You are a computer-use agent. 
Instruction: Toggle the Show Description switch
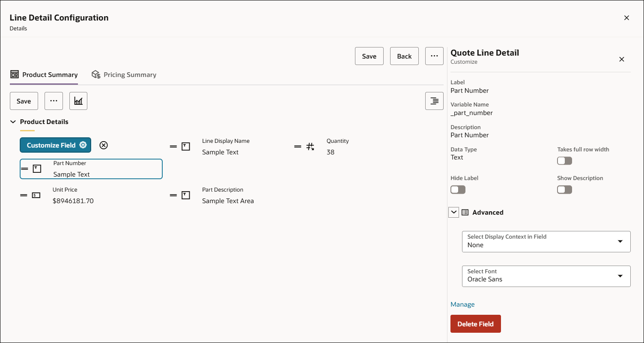(564, 189)
